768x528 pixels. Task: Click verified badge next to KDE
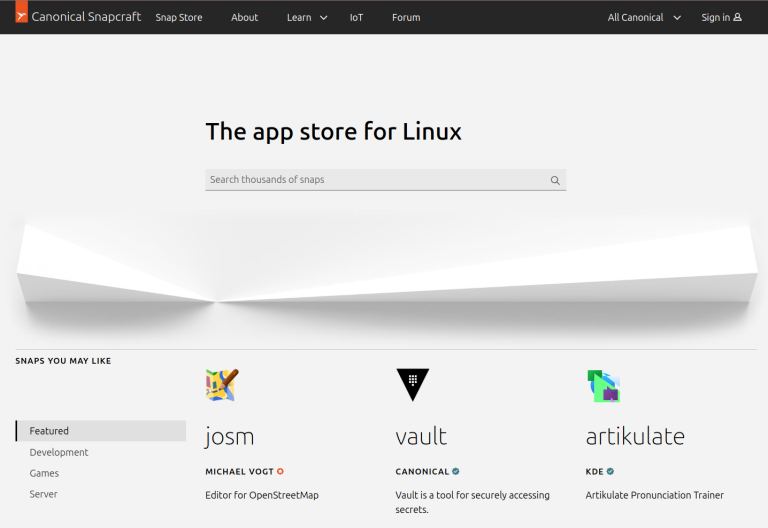pos(610,472)
